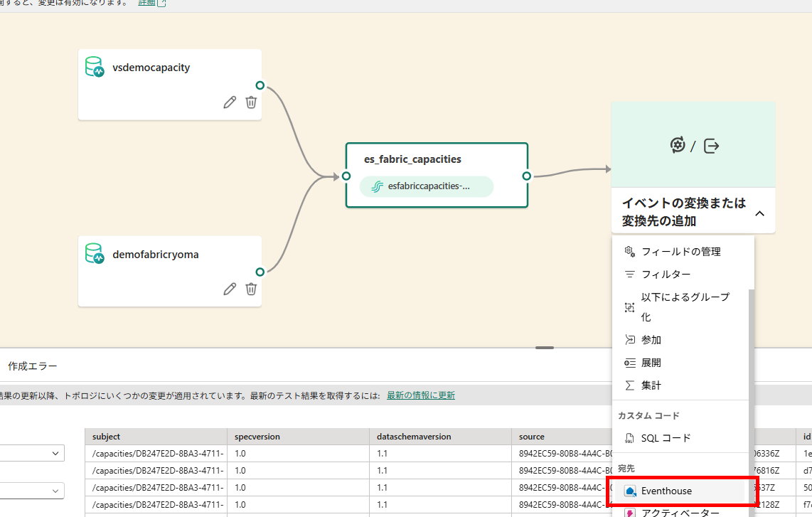Choose 集計 aggregate operation
The width and height of the screenshot is (812, 517).
[x=680, y=385]
